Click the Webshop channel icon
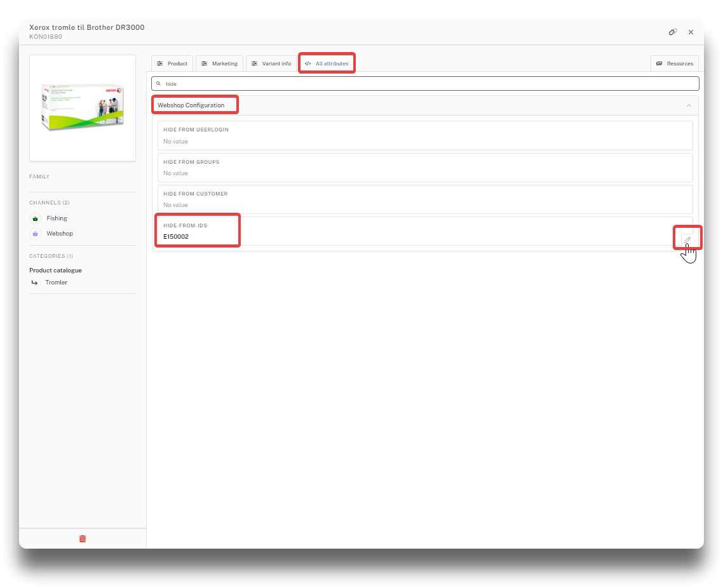Image resolution: width=723 pixels, height=588 pixels. [x=35, y=234]
